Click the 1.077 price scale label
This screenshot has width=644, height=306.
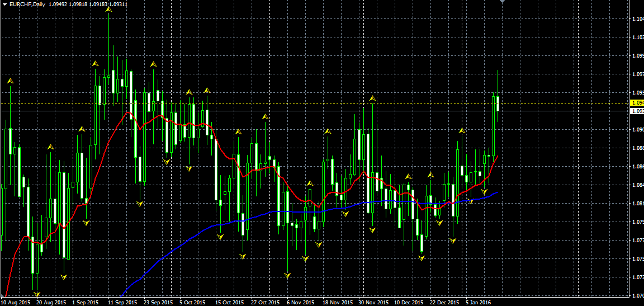point(637,241)
